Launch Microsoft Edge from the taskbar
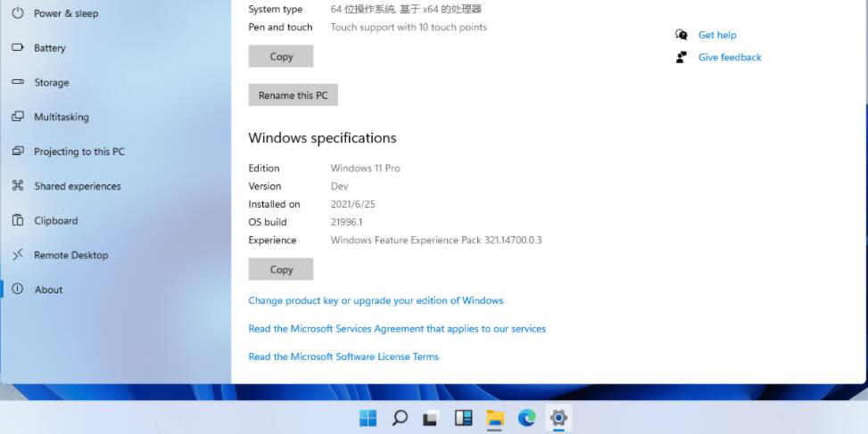The image size is (868, 434). click(526, 418)
